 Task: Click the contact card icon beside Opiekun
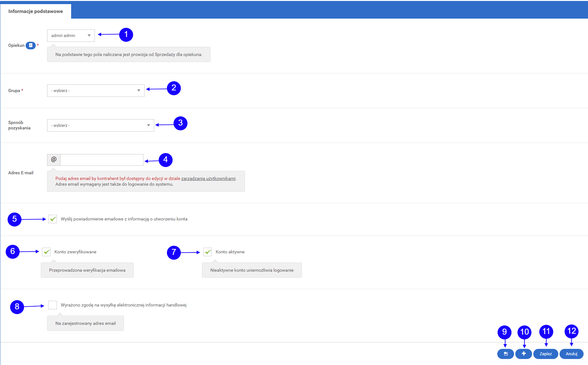click(31, 45)
